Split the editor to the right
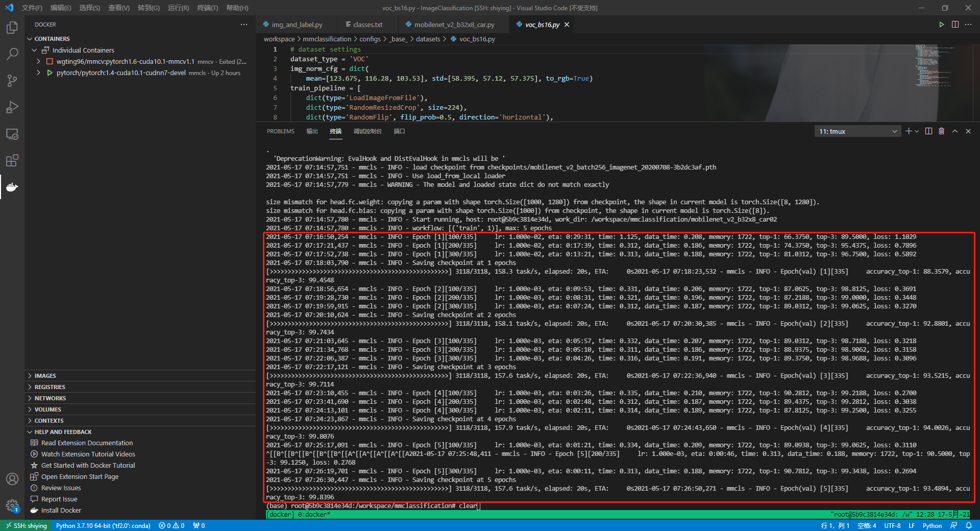 (x=955, y=25)
